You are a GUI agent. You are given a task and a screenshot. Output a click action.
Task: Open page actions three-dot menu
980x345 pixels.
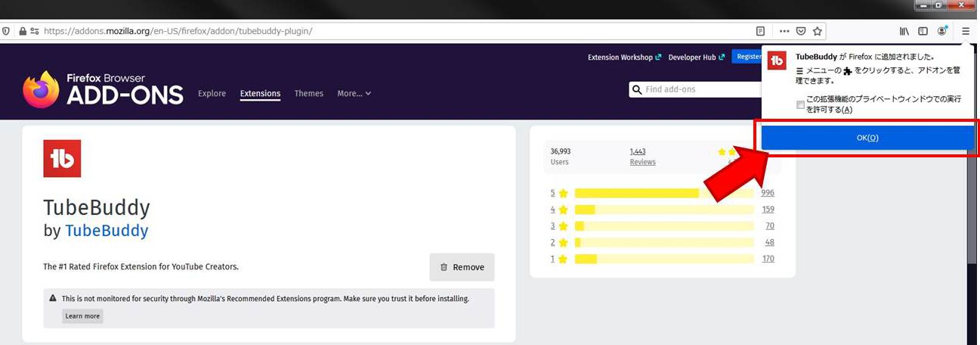[784, 31]
